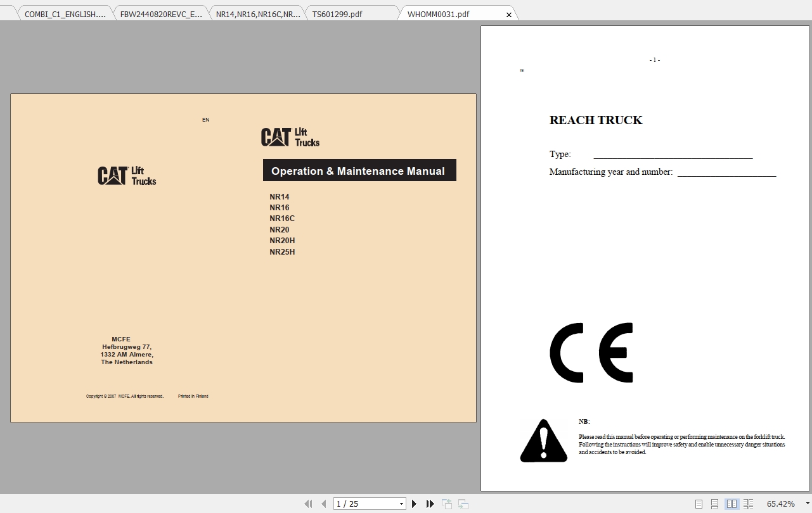Go to the first page
812x513 pixels.
[308, 504]
